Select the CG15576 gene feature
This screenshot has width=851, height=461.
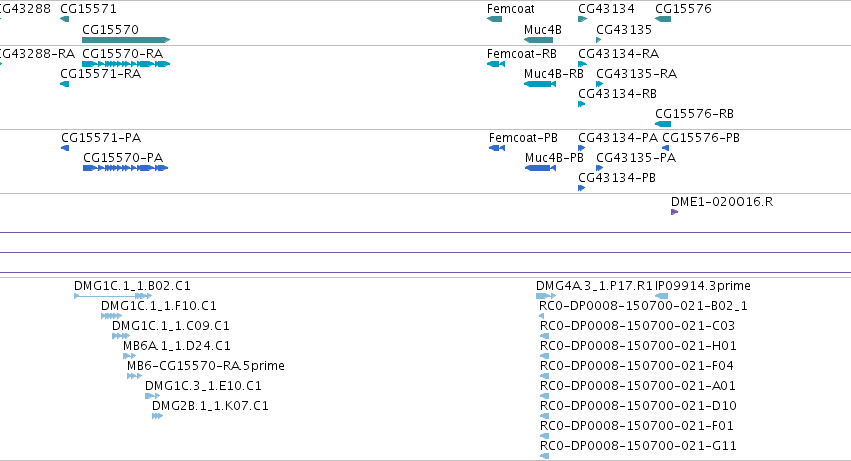click(x=663, y=19)
